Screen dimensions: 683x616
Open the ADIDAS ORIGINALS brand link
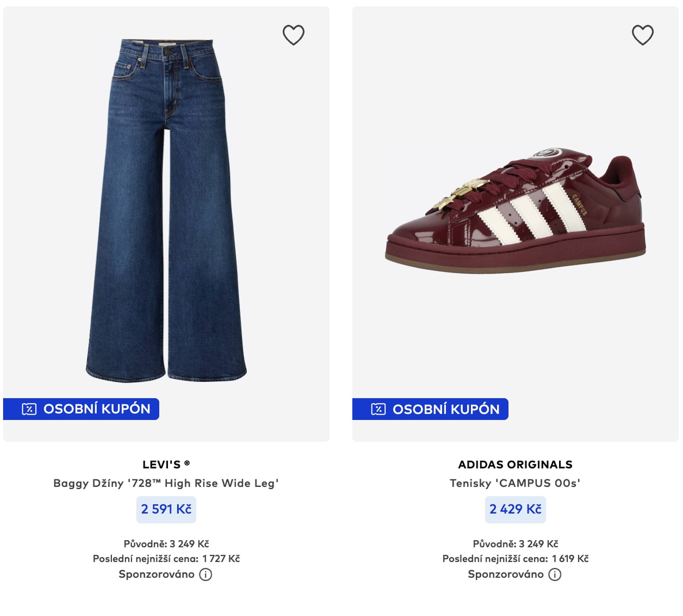coord(515,464)
